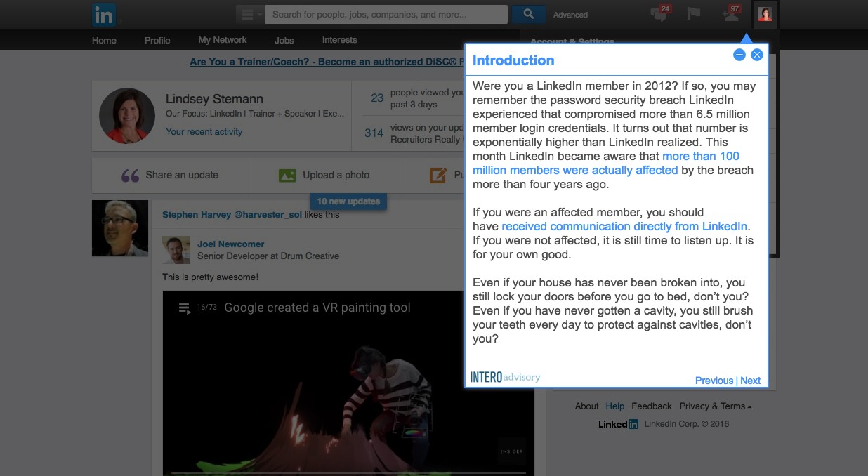Image resolution: width=868 pixels, height=476 pixels.
Task: Open the account profile avatar menu
Action: [765, 14]
